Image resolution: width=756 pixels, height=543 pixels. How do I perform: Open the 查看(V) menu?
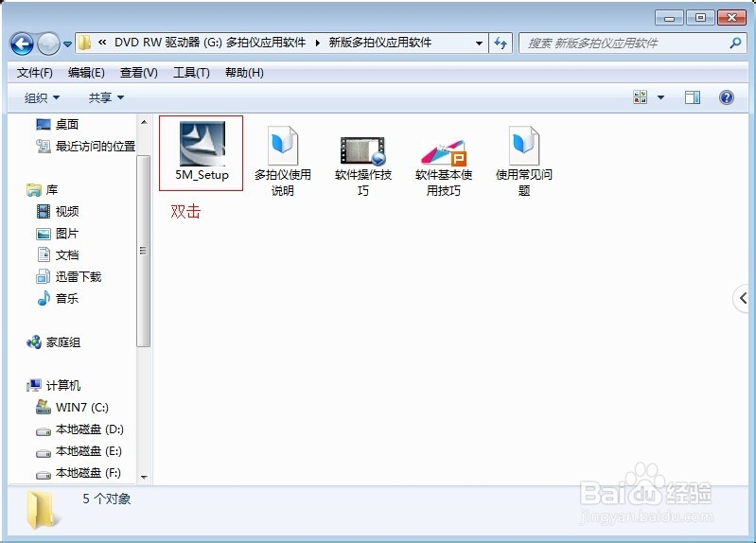[x=139, y=73]
